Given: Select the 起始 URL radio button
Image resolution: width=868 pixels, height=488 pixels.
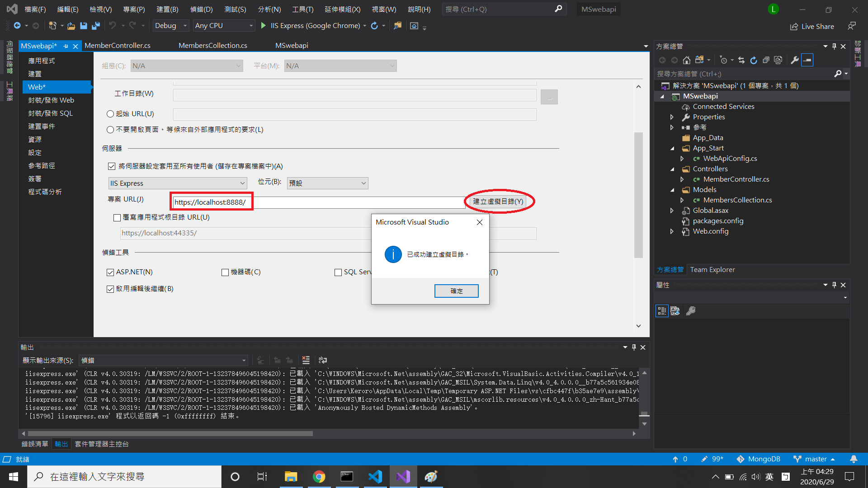Looking at the screenshot, I should (110, 114).
